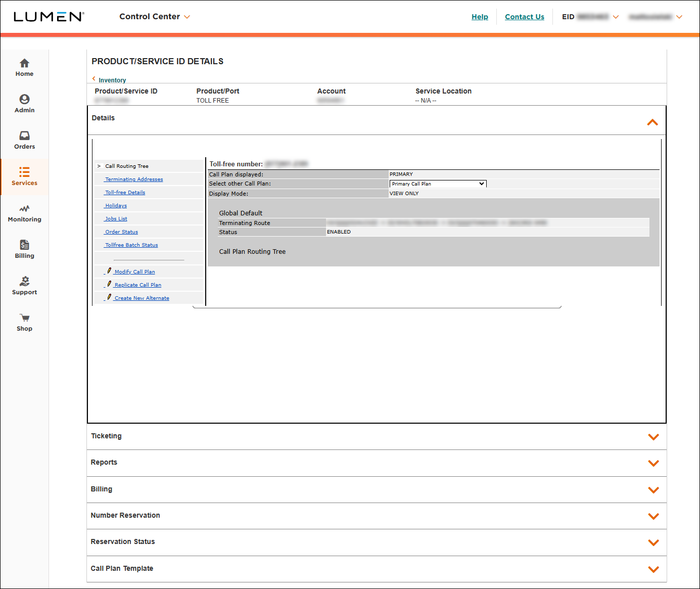The image size is (700, 589).
Task: Open the Select other Call Plan dropdown
Action: pyautogui.click(x=437, y=184)
